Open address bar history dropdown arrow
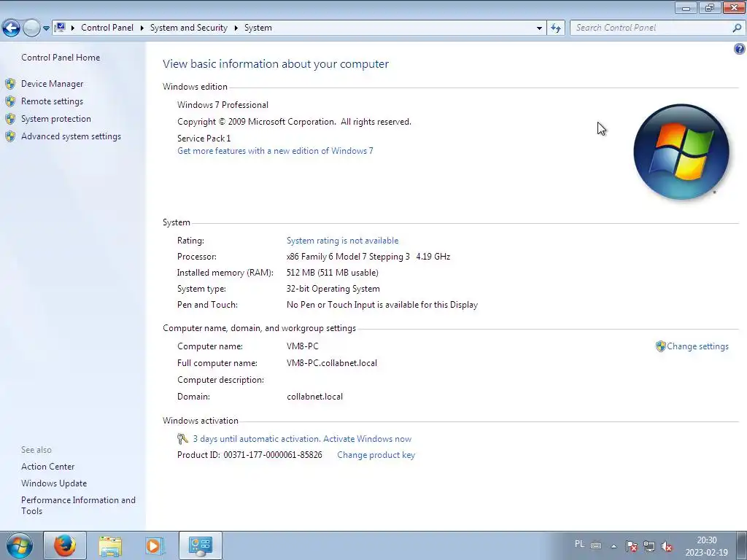Image resolution: width=747 pixels, height=560 pixels. 539,28
